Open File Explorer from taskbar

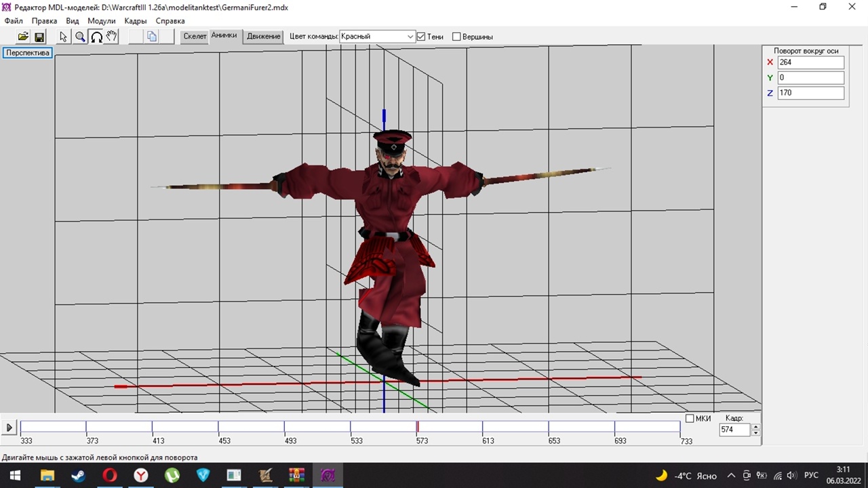(x=47, y=475)
